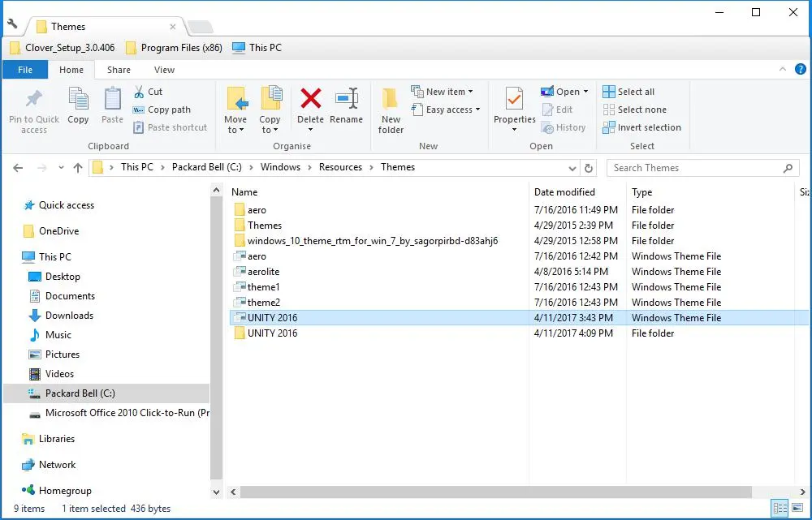Viewport: 812px width, 520px height.
Task: Open Clover wrench settings icon
Action: 12,24
